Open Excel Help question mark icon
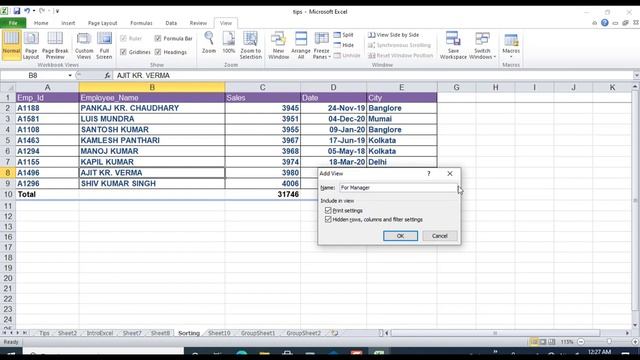The width and height of the screenshot is (640, 360). point(604,23)
